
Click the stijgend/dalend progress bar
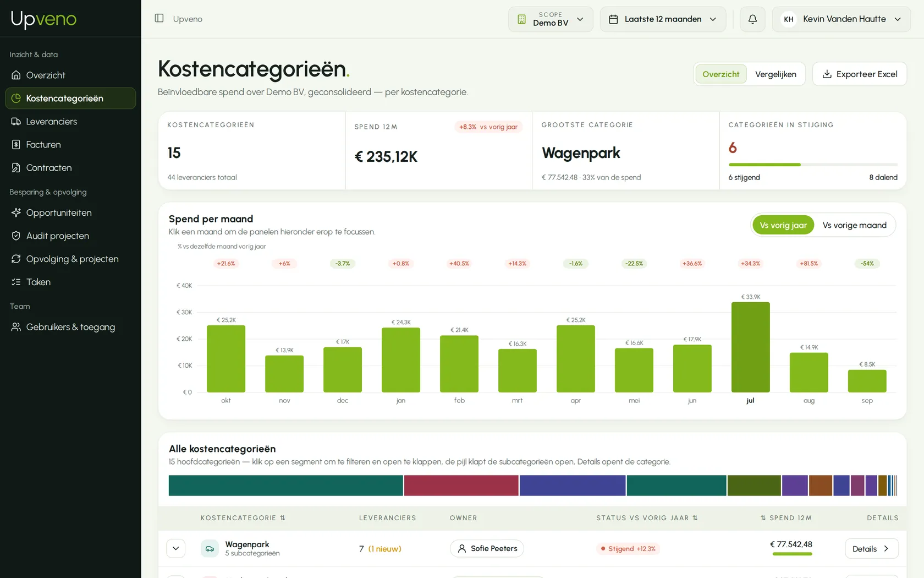[813, 165]
